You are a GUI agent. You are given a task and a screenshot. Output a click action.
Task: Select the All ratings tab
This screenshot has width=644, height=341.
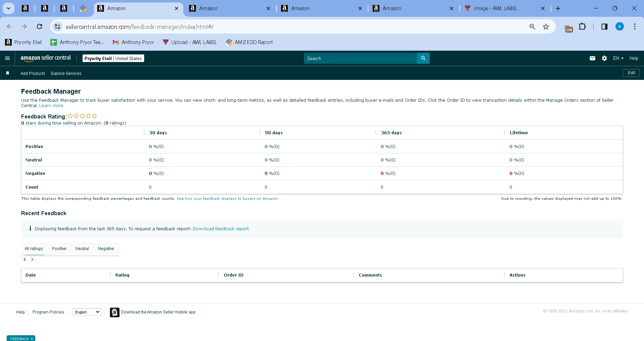pos(34,249)
